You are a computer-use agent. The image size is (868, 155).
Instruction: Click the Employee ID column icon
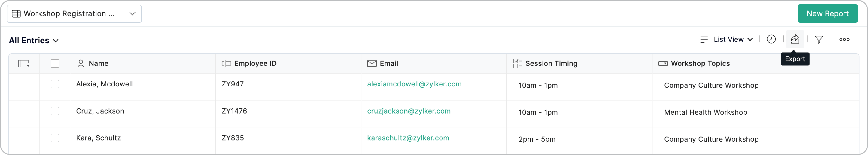pyautogui.click(x=226, y=63)
